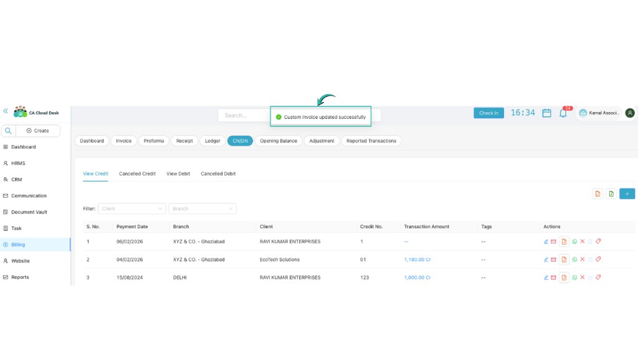Switch to the View Debit tab
The height and width of the screenshot is (364, 638).
click(x=178, y=174)
